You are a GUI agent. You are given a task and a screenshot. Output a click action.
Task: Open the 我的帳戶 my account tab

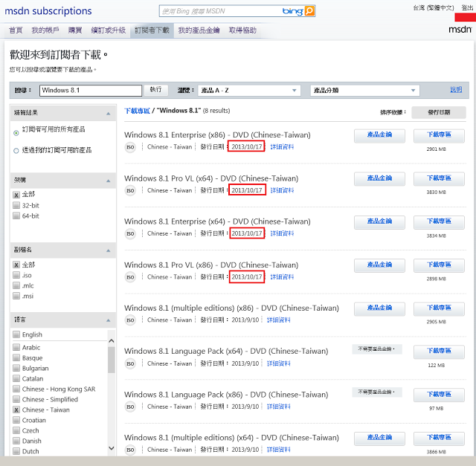click(x=45, y=30)
